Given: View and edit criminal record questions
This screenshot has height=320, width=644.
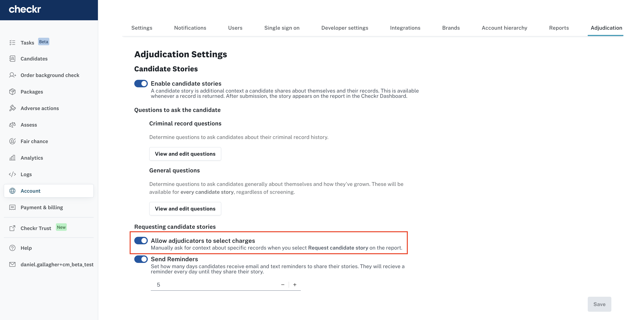Looking at the screenshot, I should pos(185,154).
